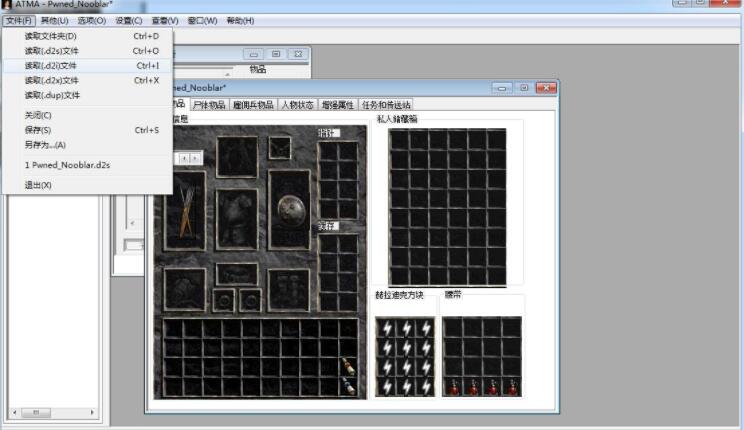Choose 读取(.d2s)文件 from the file menu
Screen dimensions: 744x430
point(87,51)
